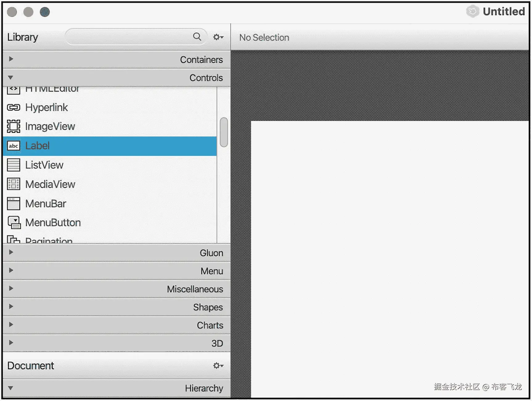Click the white design canvas area
Viewport: 532px width, 401px height.
click(x=390, y=259)
